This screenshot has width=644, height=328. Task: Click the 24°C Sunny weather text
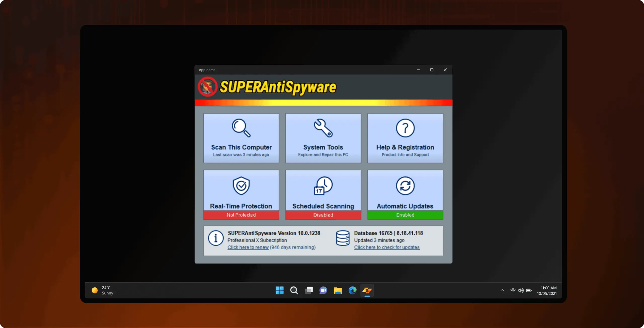coord(107,290)
